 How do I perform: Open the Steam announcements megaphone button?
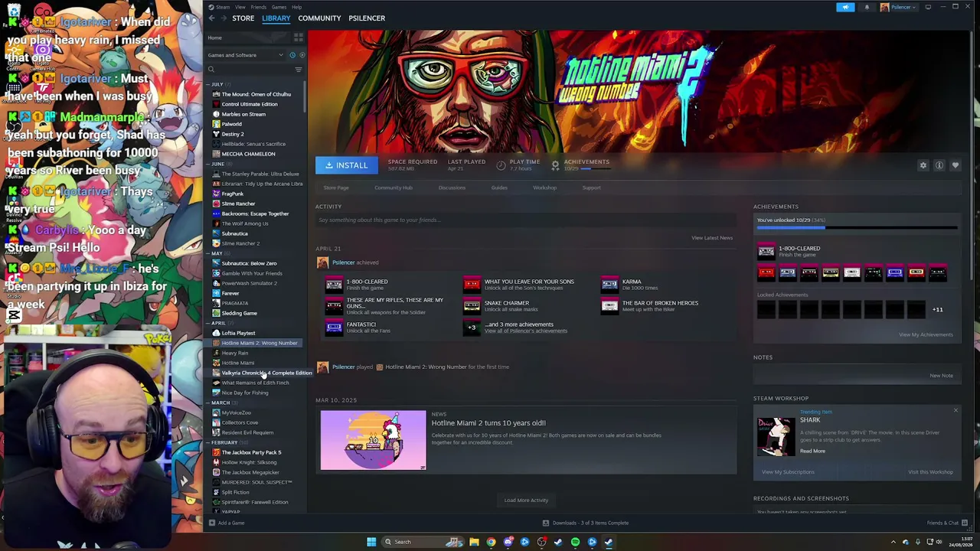click(845, 7)
